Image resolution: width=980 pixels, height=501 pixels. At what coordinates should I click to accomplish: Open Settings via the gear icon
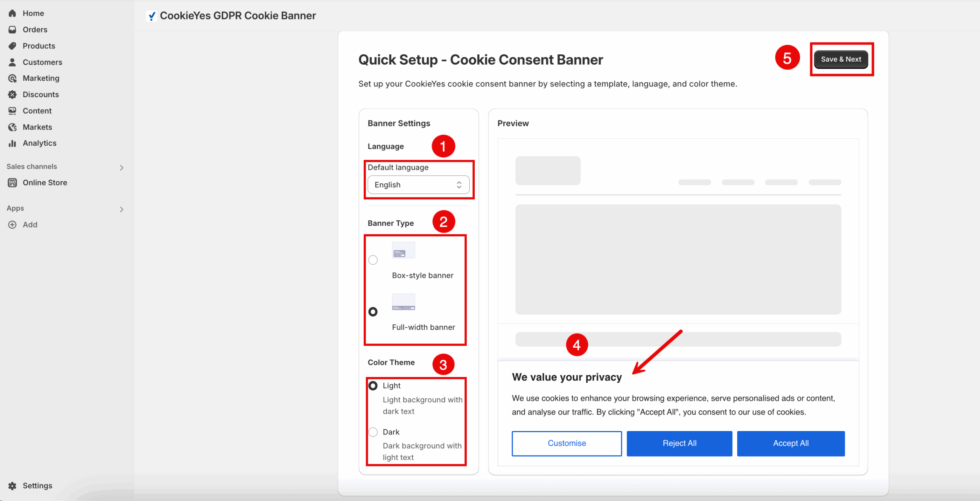[13, 485]
